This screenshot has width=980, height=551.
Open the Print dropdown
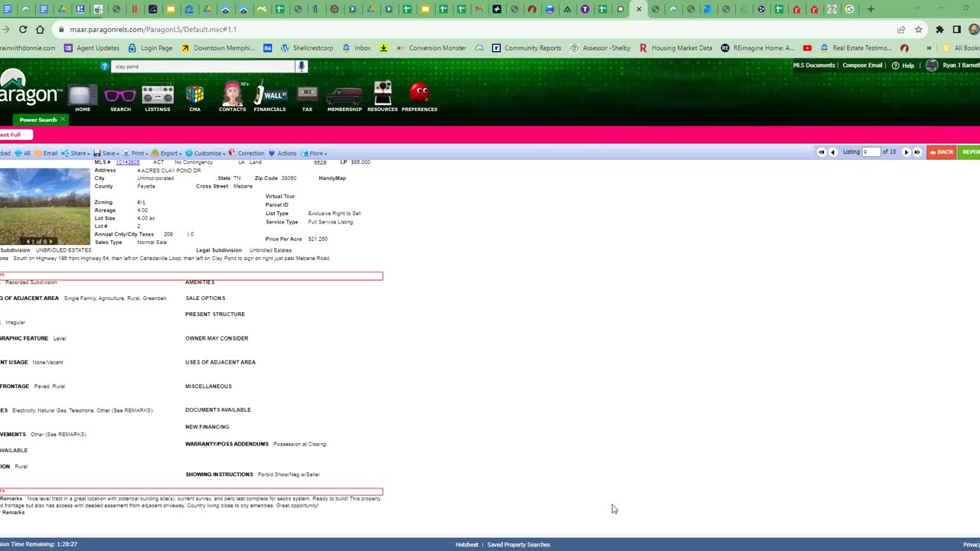[136, 153]
